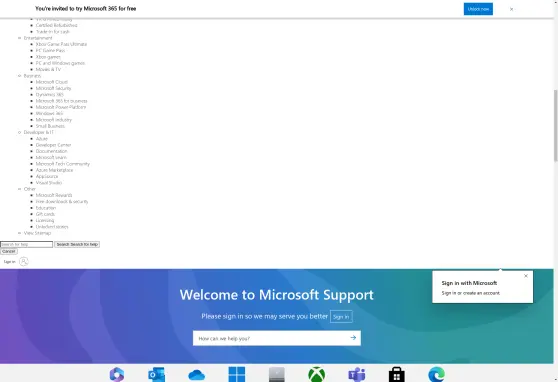Open Microsoft Rewards link
Viewport: 558px width, 382px height.
pyautogui.click(x=54, y=195)
